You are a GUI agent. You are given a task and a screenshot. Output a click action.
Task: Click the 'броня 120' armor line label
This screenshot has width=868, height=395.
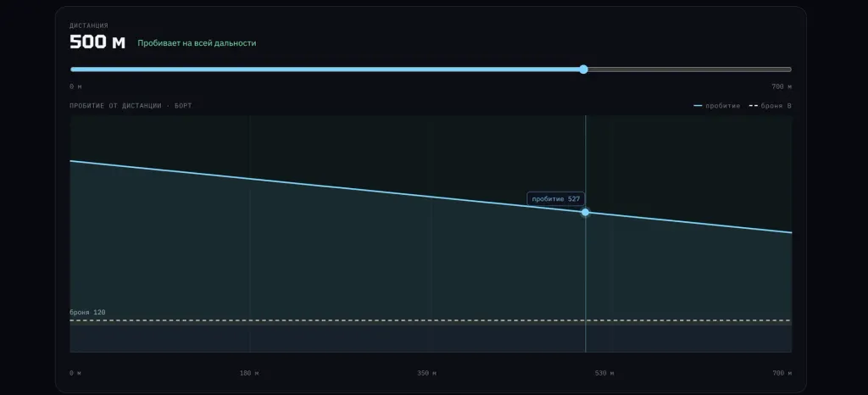(x=87, y=313)
